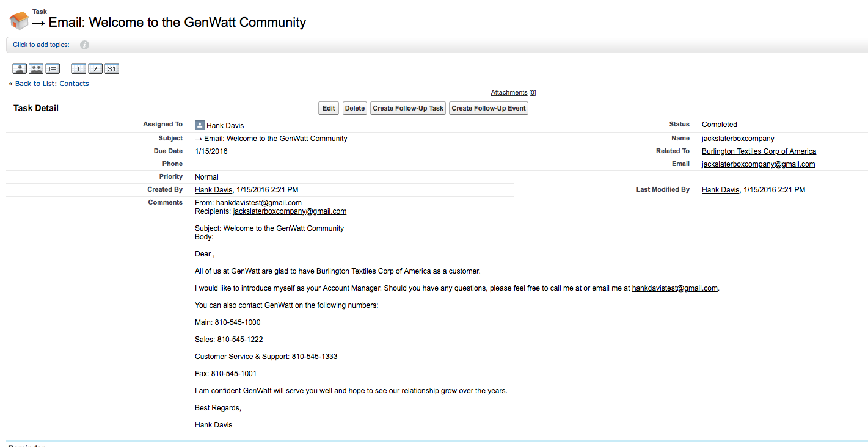Image resolution: width=868 pixels, height=447 pixels.
Task: Delete this task
Action: 354,108
